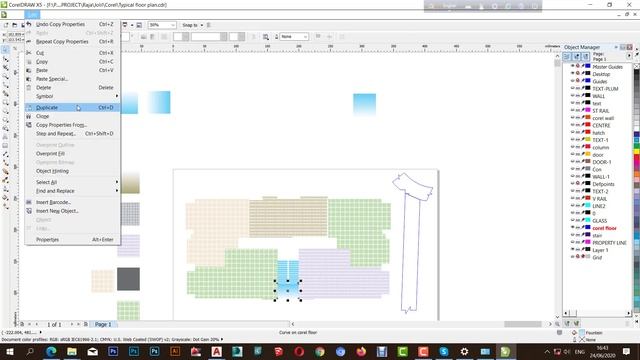Select the Text tool in toolbox

pos(5,137)
